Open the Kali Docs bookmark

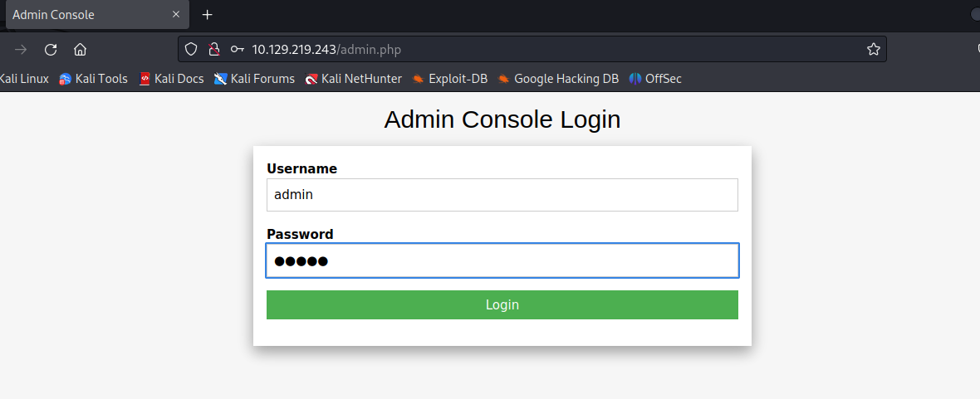click(x=171, y=79)
